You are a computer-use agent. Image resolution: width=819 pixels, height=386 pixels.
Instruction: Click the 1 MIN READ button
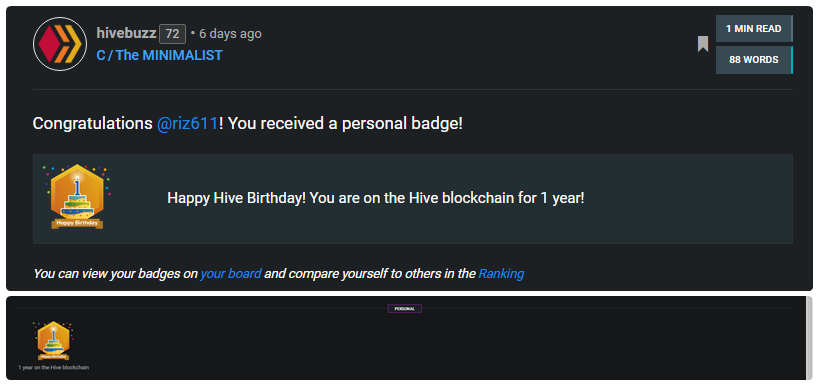pyautogui.click(x=754, y=29)
